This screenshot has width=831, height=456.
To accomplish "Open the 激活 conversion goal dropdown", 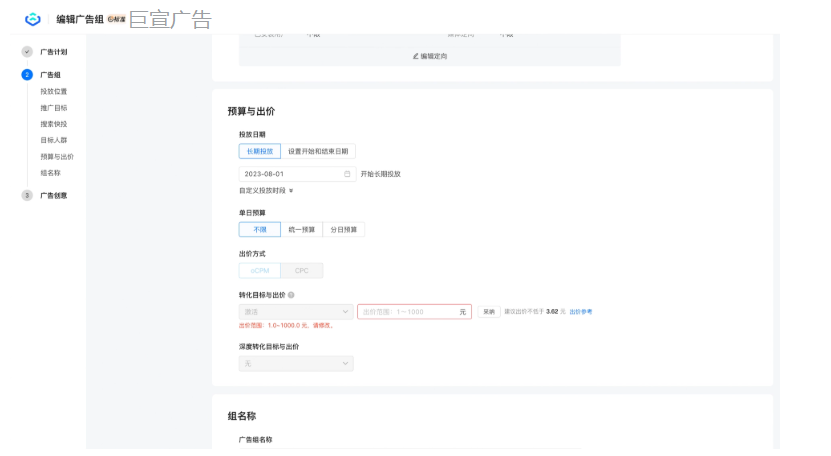I will coord(296,312).
